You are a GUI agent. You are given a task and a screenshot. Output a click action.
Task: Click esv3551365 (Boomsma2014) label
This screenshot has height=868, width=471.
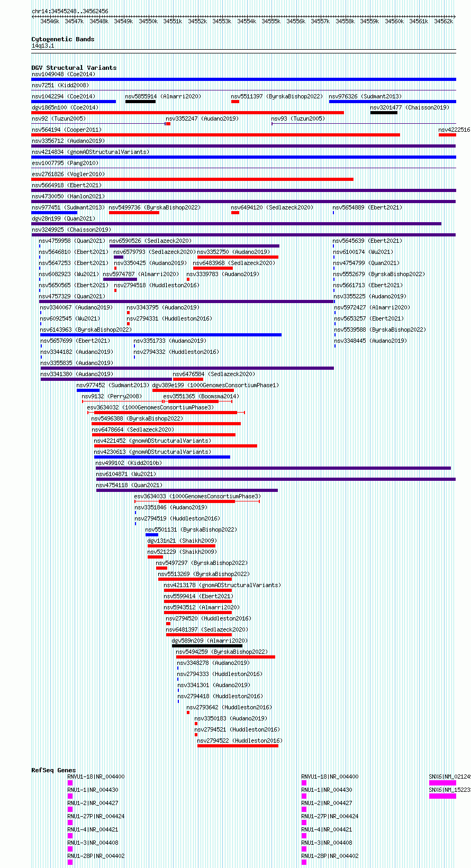201,396
